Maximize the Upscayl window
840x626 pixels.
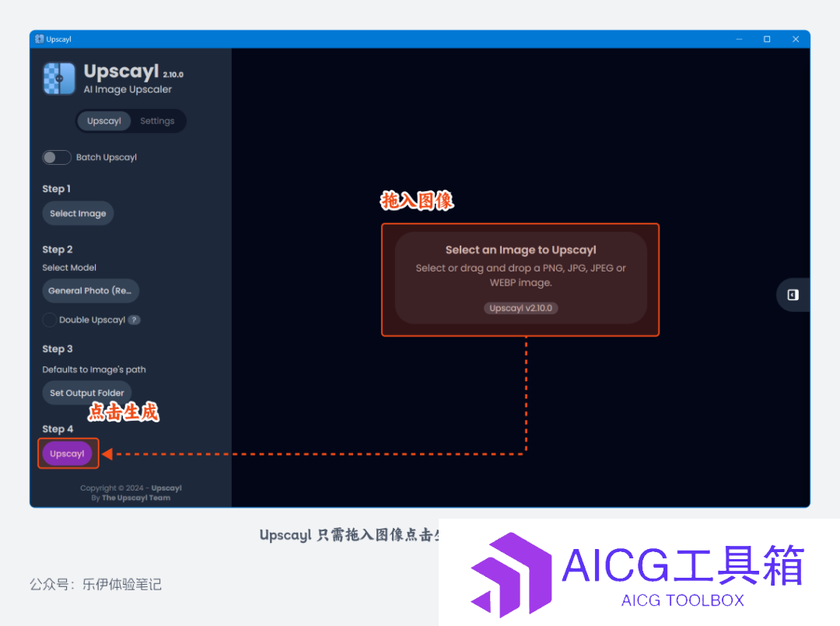(x=767, y=39)
